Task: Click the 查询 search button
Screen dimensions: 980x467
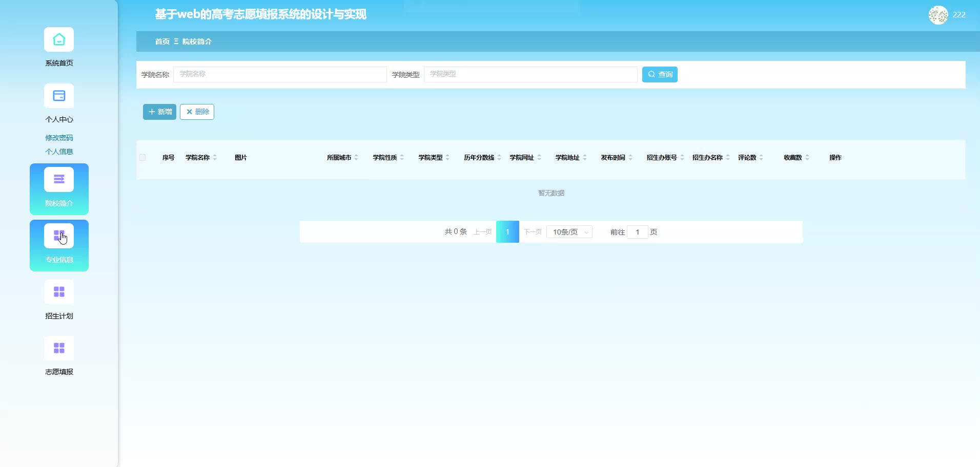Action: click(660, 75)
